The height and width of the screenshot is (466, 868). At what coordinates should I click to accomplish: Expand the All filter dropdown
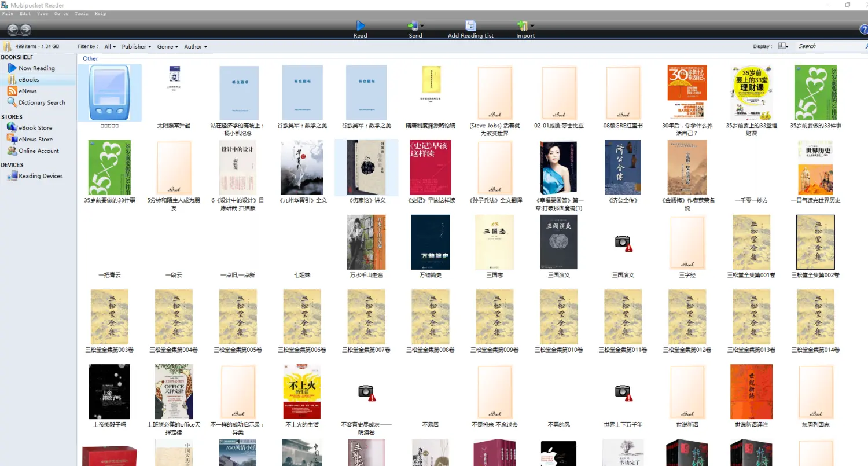(x=110, y=47)
